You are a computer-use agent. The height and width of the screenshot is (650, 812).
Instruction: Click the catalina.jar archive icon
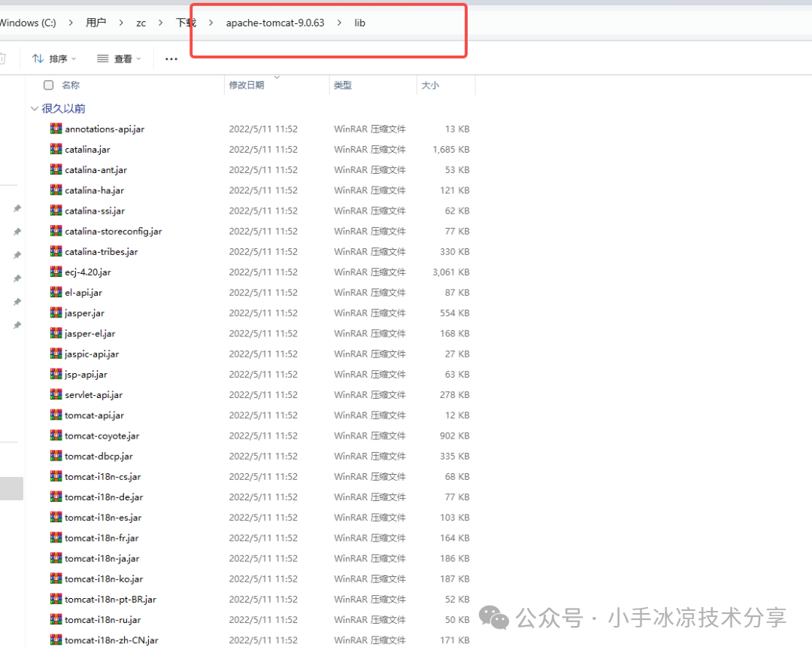coord(56,149)
